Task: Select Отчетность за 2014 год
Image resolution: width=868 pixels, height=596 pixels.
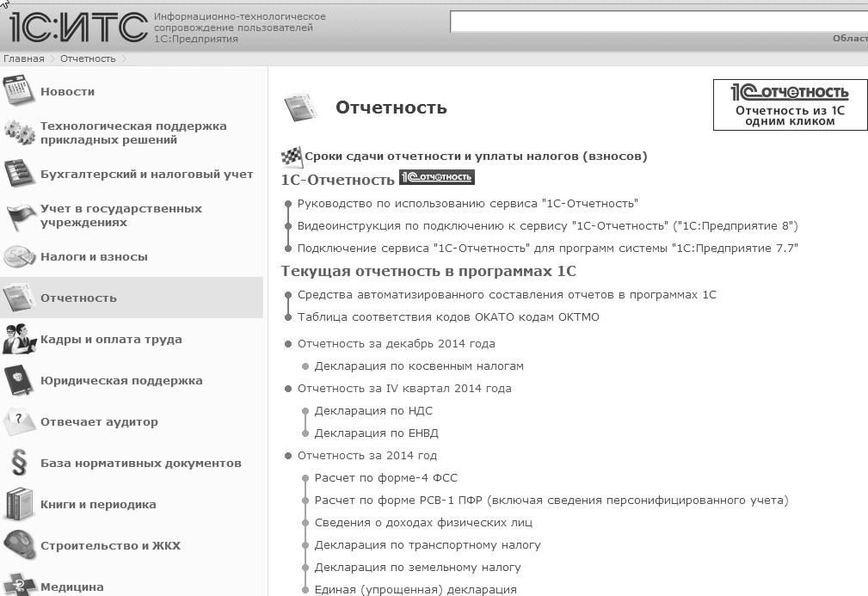Action: [x=367, y=456]
